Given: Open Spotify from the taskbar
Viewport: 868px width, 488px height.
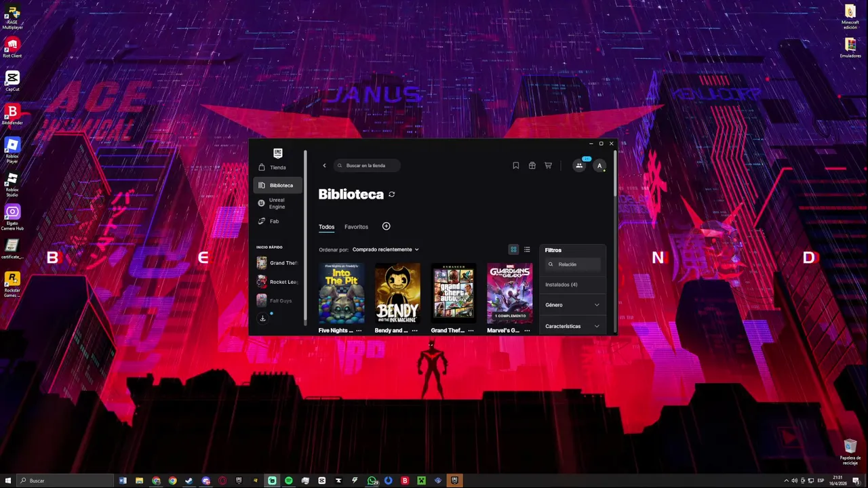Looking at the screenshot, I should pos(289,481).
